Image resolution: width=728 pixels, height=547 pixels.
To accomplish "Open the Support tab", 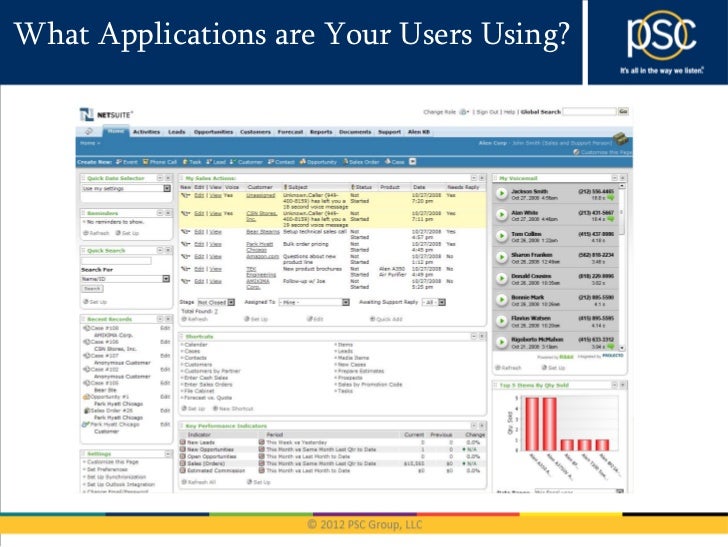I will pyautogui.click(x=389, y=132).
